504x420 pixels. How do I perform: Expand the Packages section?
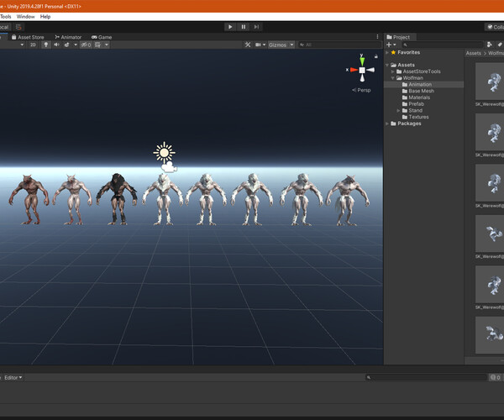click(x=387, y=123)
